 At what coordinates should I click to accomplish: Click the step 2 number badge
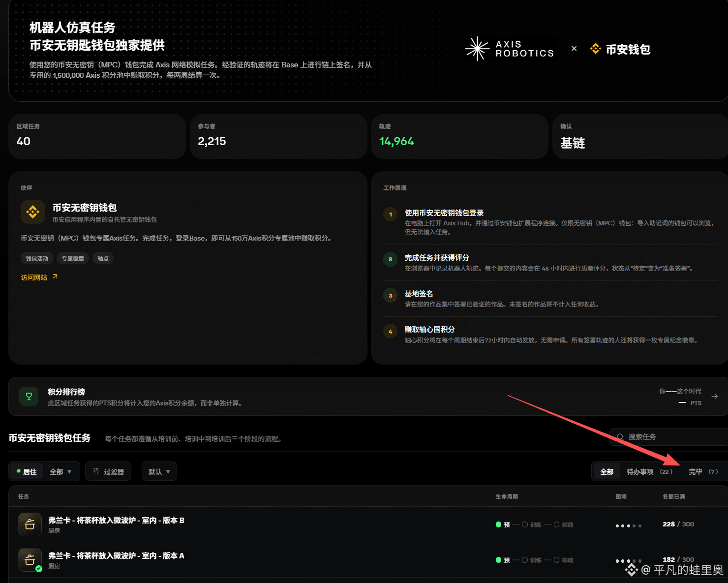pos(391,259)
